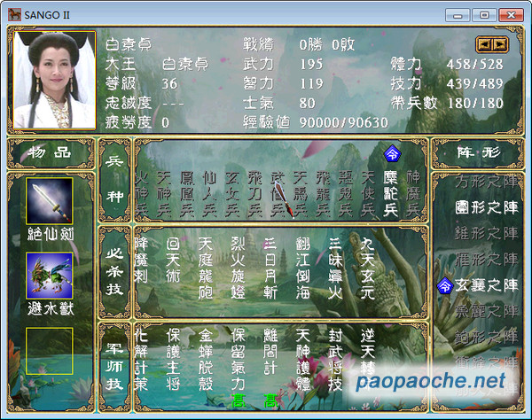Choose the 天馬兵 troop type
532x420 pixels.
301,194
